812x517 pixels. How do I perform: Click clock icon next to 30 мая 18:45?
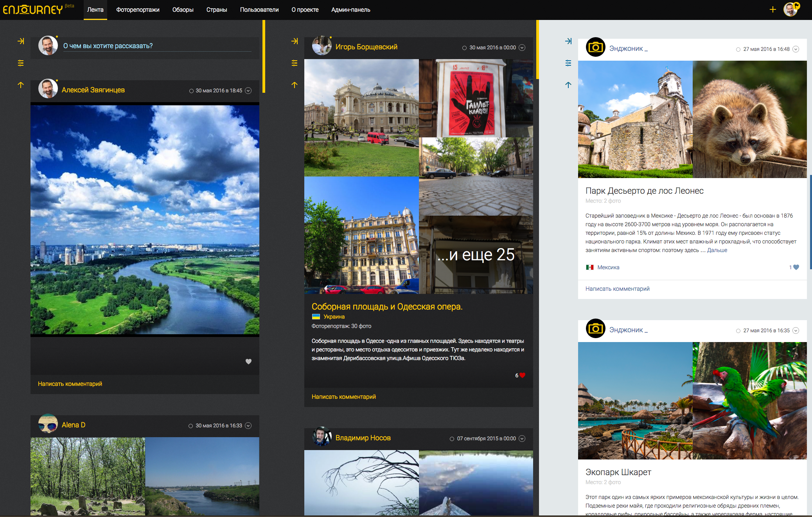(191, 91)
